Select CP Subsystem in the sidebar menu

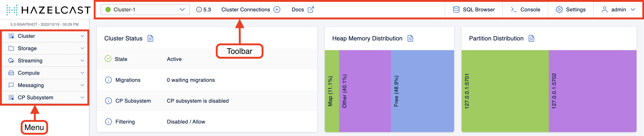[x=36, y=97]
